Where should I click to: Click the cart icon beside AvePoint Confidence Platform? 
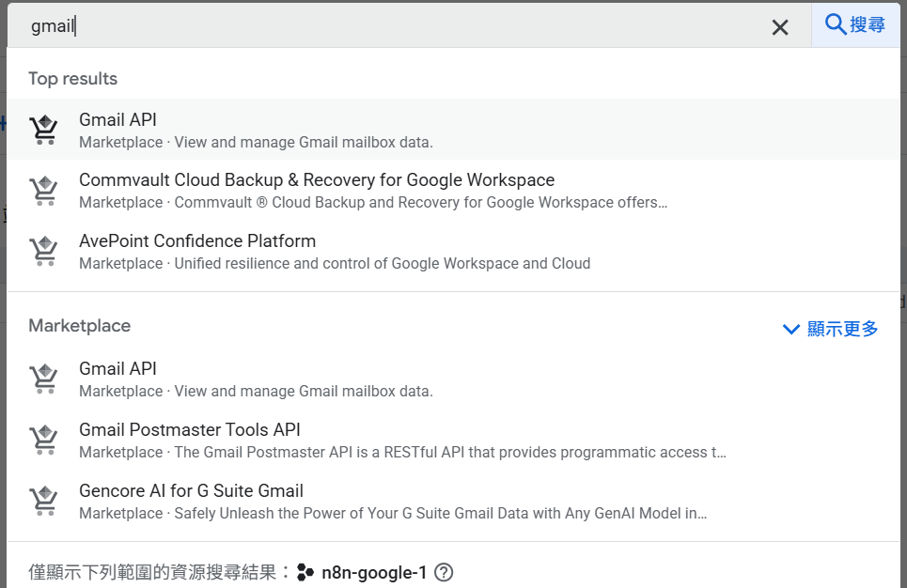(43, 252)
